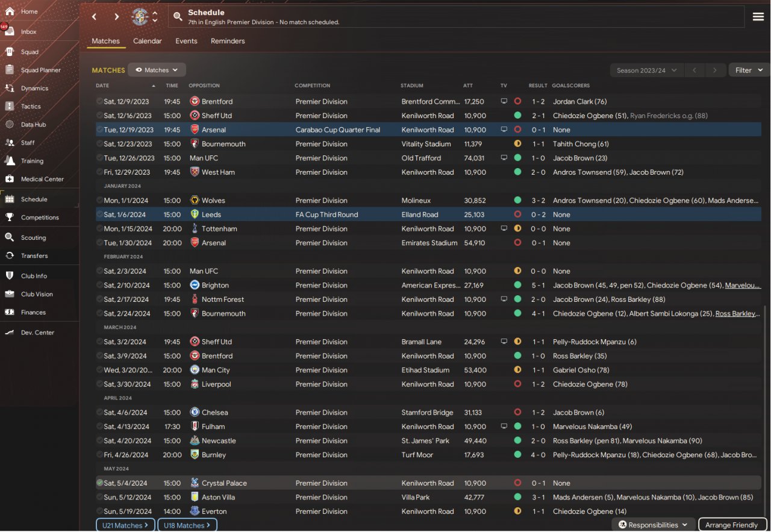Image resolution: width=771 pixels, height=532 pixels.
Task: Open the hamburger main menu
Action: [x=758, y=17]
